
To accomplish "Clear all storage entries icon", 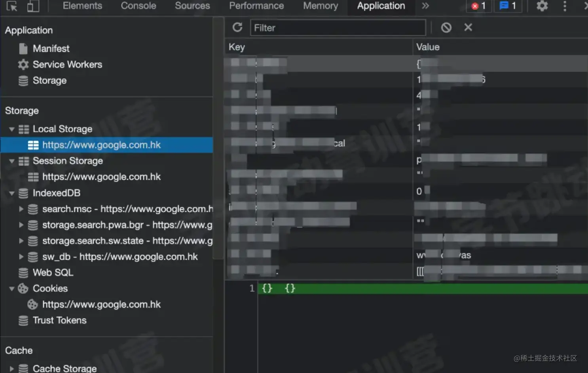I will 446,27.
